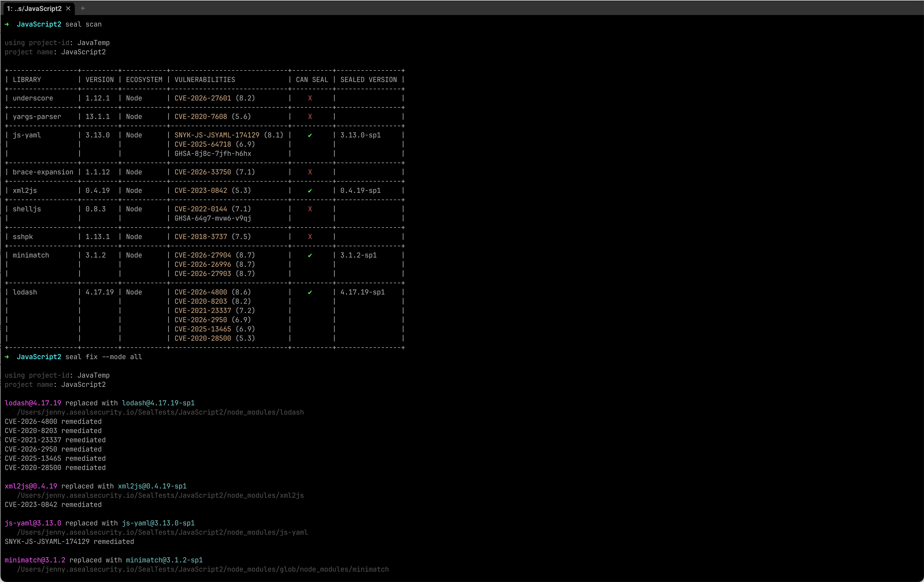Click the underscore library name

(x=33, y=98)
